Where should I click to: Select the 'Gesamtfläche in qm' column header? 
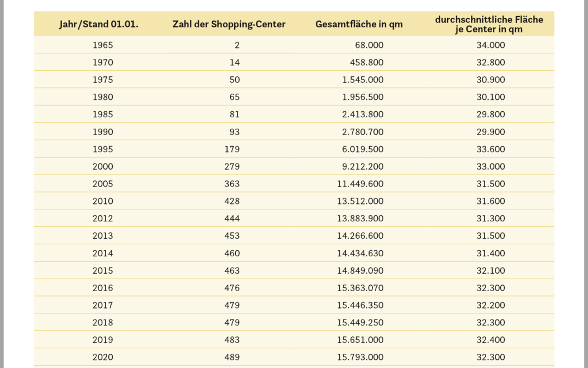[x=359, y=24]
